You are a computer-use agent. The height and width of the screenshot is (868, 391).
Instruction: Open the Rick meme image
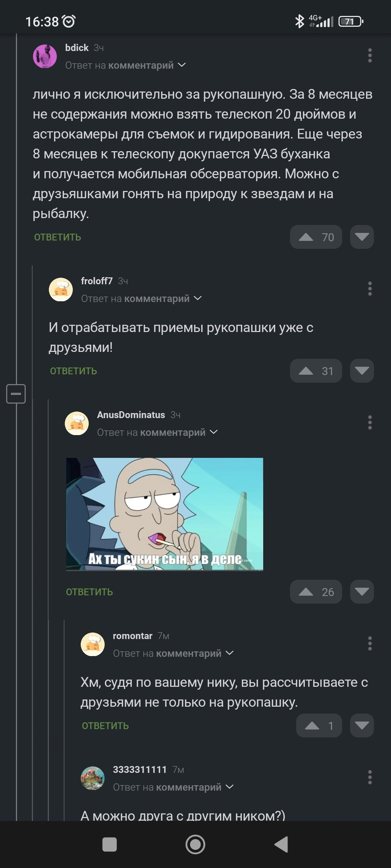pos(165,514)
